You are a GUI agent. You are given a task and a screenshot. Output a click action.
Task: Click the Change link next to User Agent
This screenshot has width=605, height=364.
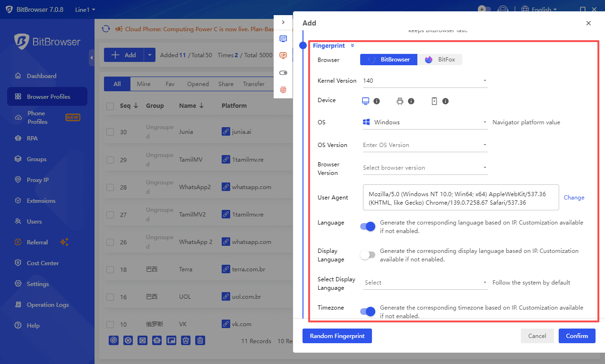[574, 197]
